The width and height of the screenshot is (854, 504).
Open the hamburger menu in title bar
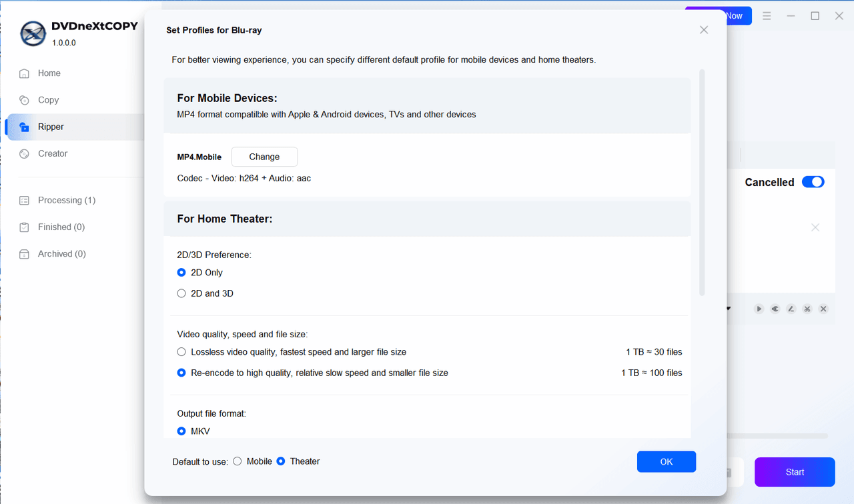[x=767, y=16]
